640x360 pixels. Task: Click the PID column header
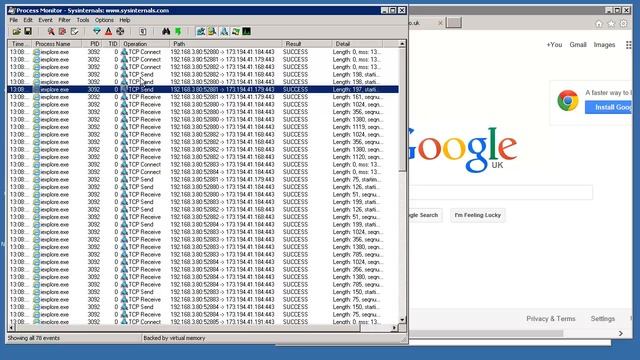[x=91, y=44]
